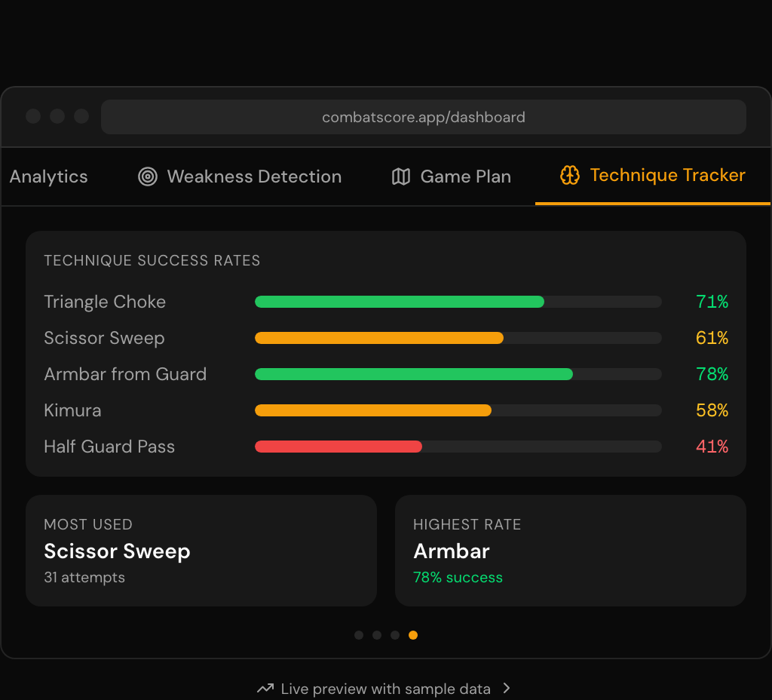This screenshot has height=700, width=772.
Task: Click the 41% value
Action: [712, 447]
